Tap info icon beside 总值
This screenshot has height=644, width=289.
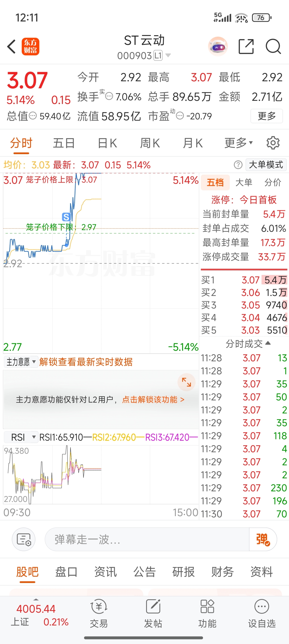click(33, 116)
